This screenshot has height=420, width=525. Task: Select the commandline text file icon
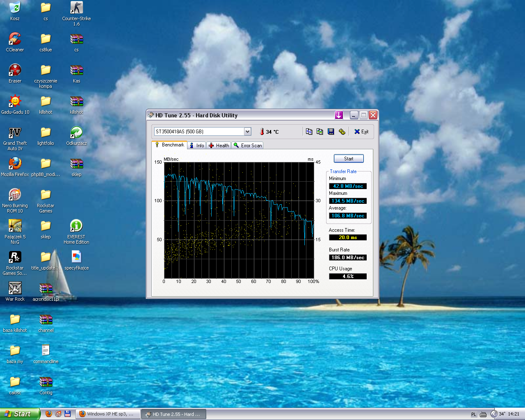click(x=46, y=354)
